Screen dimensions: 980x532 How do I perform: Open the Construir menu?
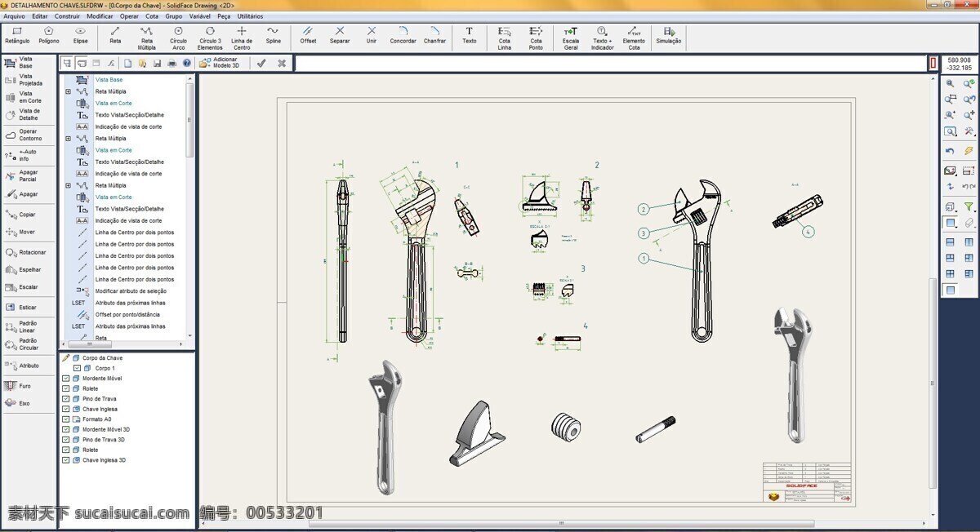[x=67, y=16]
